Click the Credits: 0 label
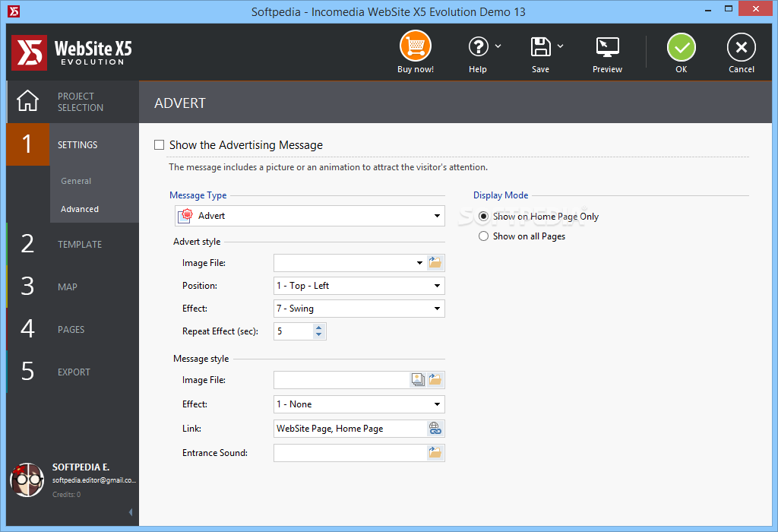 [67, 495]
